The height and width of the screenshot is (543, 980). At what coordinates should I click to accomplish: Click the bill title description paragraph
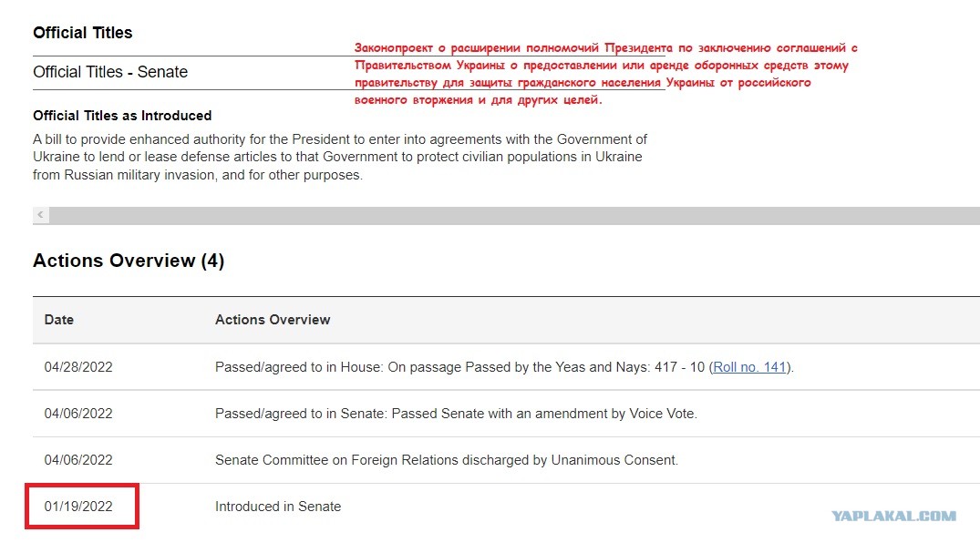point(340,157)
